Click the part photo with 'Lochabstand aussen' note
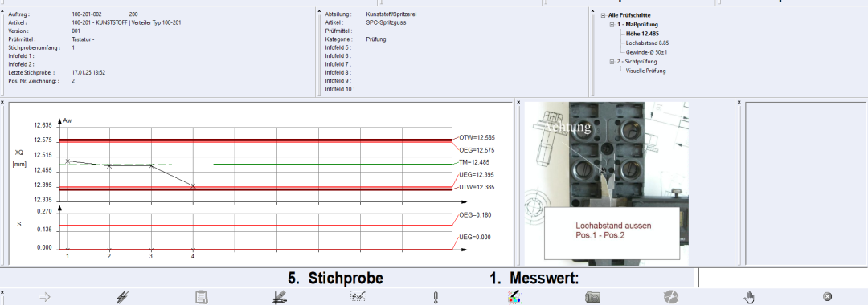 [607, 184]
